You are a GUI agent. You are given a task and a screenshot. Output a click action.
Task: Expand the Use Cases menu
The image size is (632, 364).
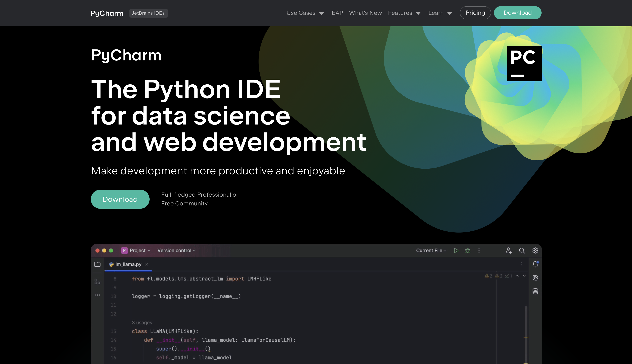305,13
